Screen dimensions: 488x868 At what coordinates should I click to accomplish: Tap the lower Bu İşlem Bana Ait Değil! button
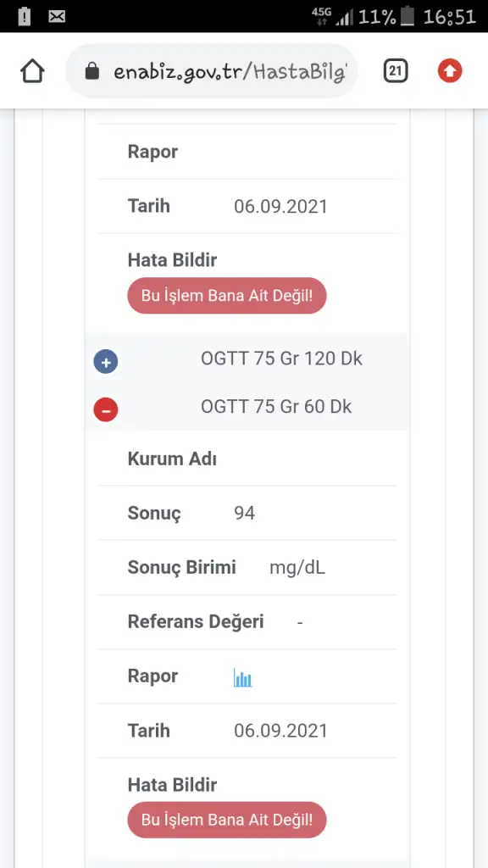click(x=227, y=820)
